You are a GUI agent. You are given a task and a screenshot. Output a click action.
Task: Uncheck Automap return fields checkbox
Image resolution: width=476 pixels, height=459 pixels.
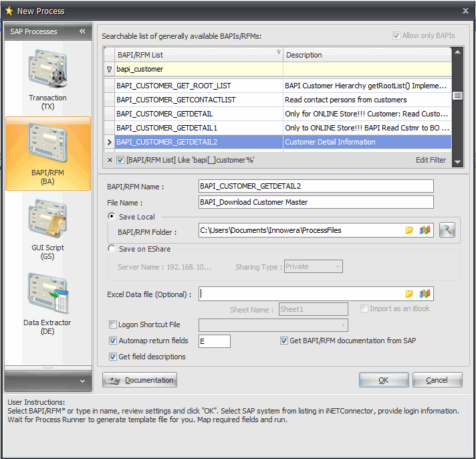[113, 341]
